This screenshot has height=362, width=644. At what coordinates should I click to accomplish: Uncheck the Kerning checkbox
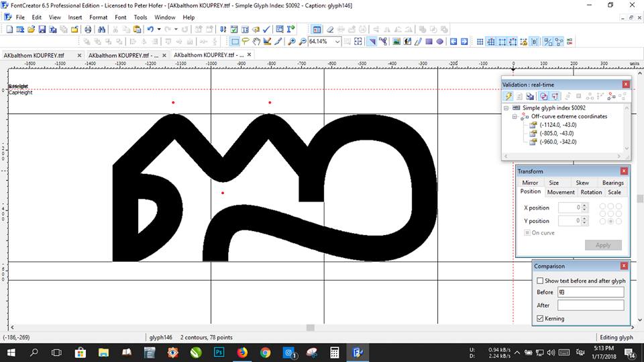click(x=541, y=318)
